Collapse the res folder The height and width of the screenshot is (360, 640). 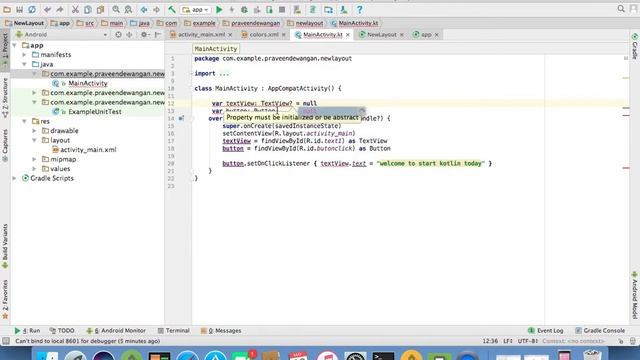click(x=24, y=121)
